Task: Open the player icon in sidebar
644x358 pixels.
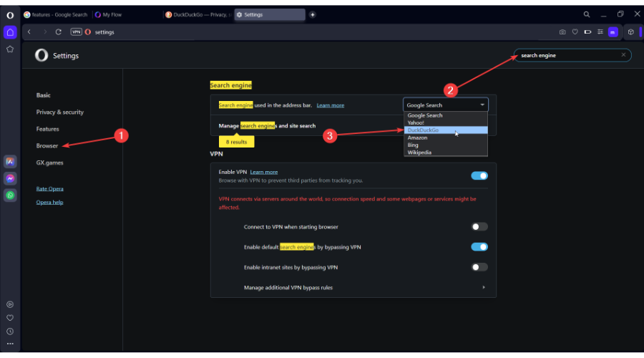Action: (10, 304)
